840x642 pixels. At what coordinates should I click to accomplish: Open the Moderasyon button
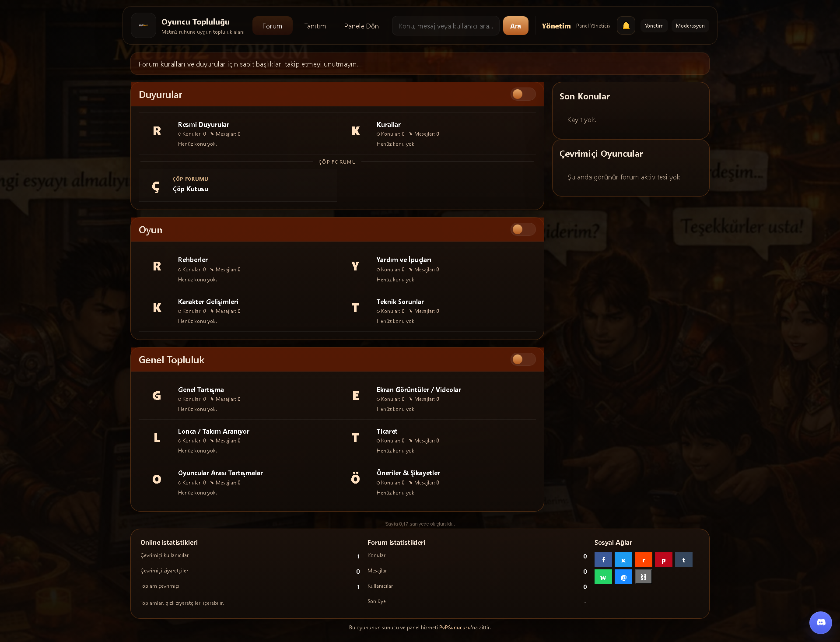(690, 26)
